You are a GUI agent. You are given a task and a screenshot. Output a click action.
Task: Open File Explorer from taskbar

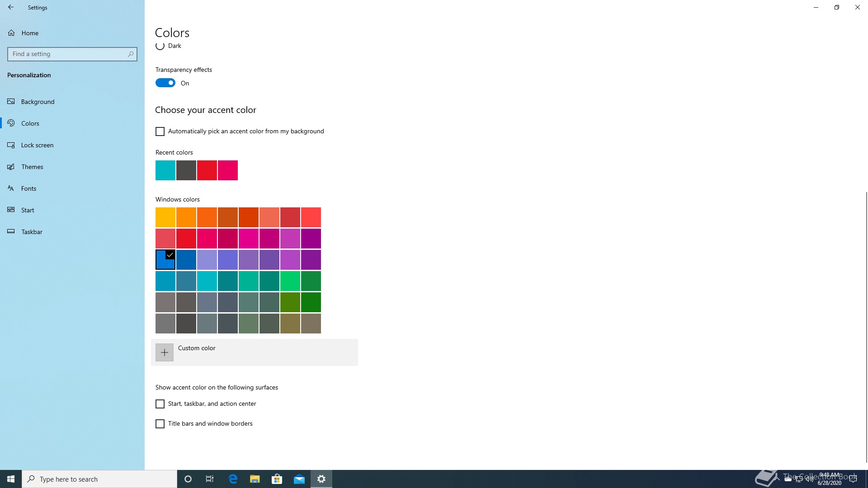(x=255, y=479)
